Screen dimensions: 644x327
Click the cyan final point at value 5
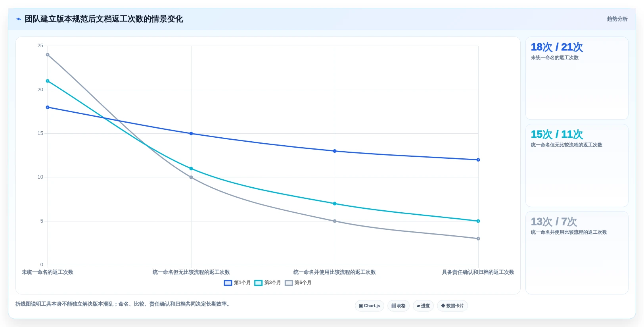point(478,221)
